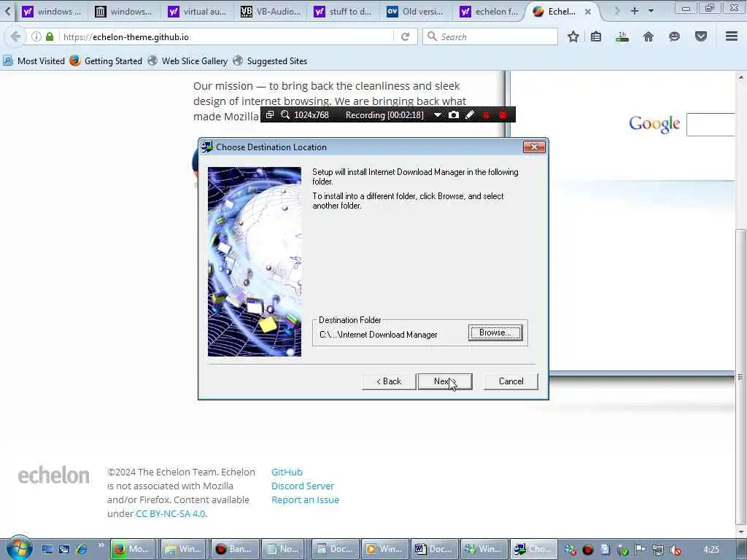This screenshot has height=560, width=747.
Task: Click the chat bubble icon in the toolbar
Action: pos(674,36)
